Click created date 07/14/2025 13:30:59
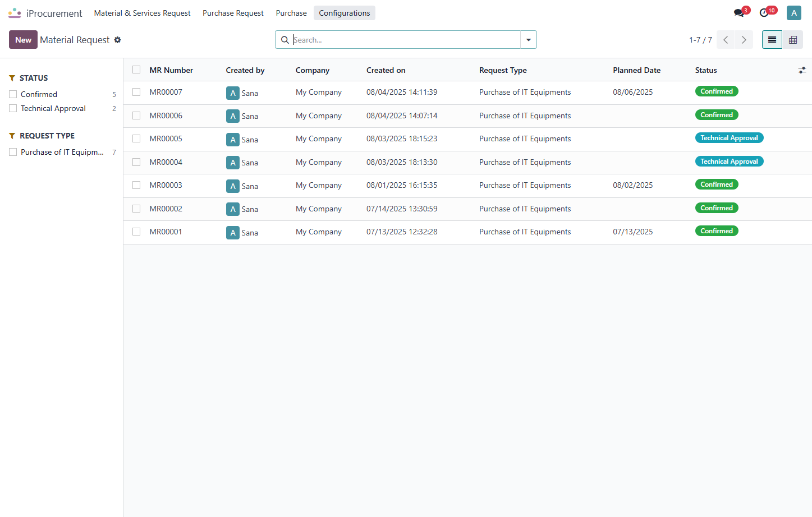812x517 pixels. [x=402, y=209]
